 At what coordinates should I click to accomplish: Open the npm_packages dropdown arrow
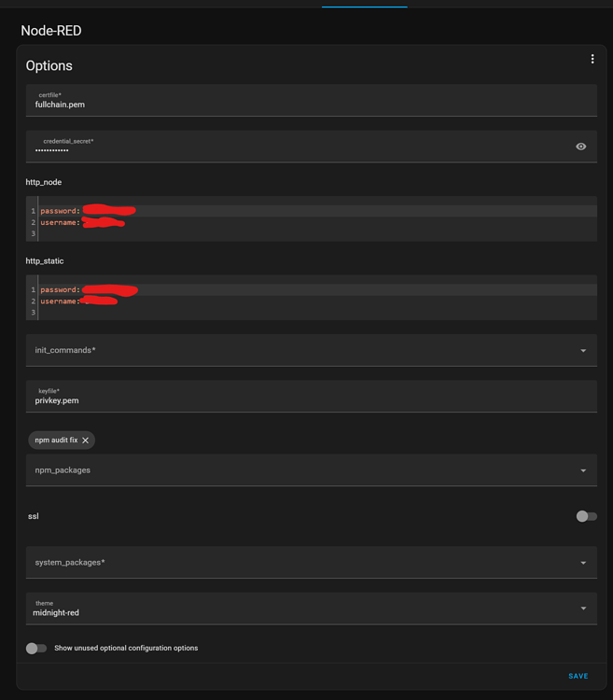(583, 470)
